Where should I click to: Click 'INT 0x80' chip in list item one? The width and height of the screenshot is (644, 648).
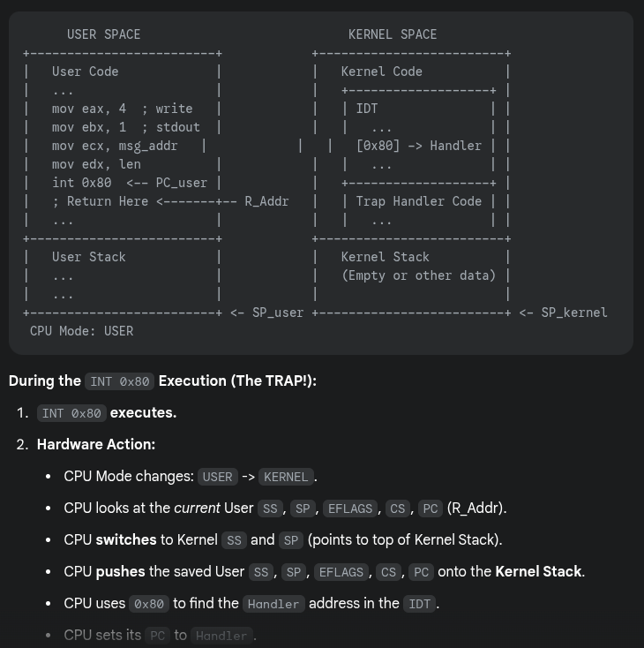[71, 413]
